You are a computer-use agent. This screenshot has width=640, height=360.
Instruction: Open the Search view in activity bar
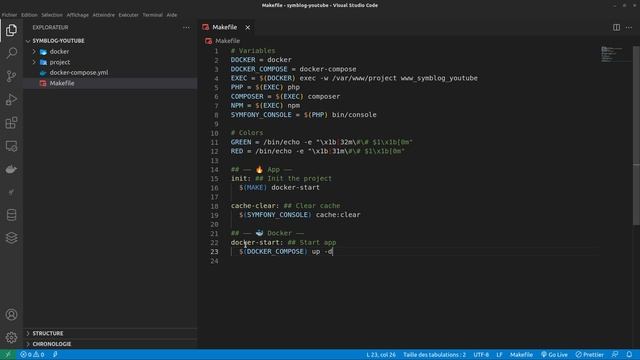click(11, 53)
